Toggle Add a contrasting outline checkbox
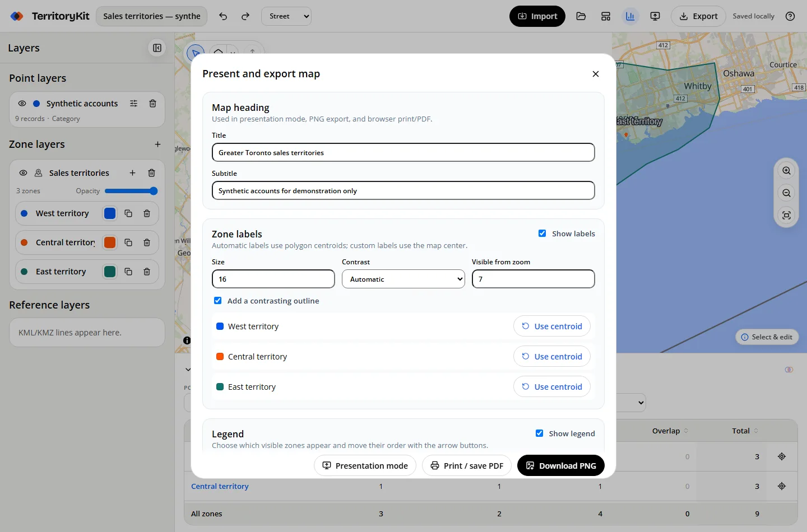The image size is (807, 532). [218, 301]
